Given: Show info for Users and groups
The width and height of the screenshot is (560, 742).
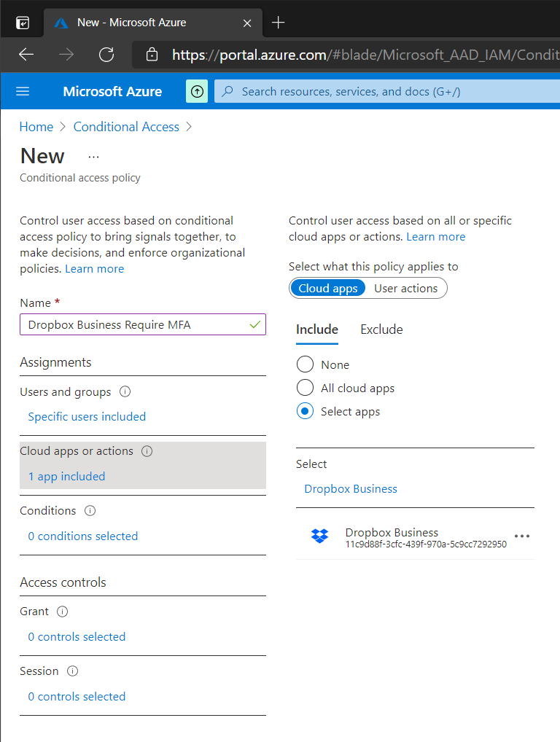Looking at the screenshot, I should [x=125, y=392].
